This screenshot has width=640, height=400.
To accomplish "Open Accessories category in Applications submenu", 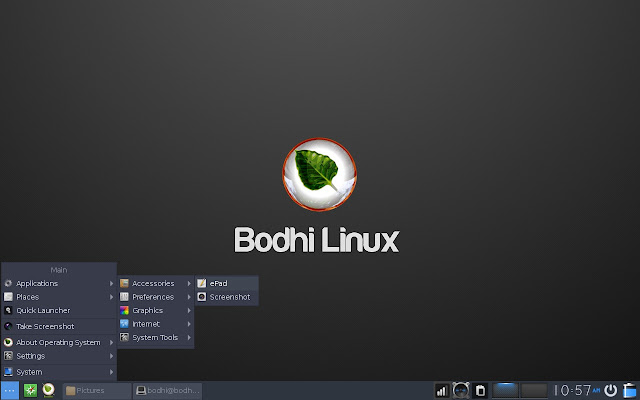I will coord(156,283).
